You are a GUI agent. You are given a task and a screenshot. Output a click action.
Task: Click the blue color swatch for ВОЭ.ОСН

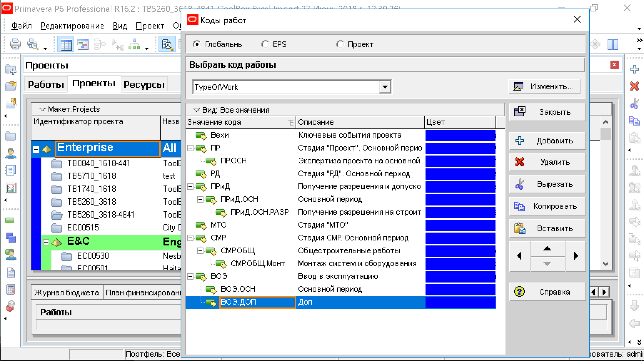pos(461,289)
